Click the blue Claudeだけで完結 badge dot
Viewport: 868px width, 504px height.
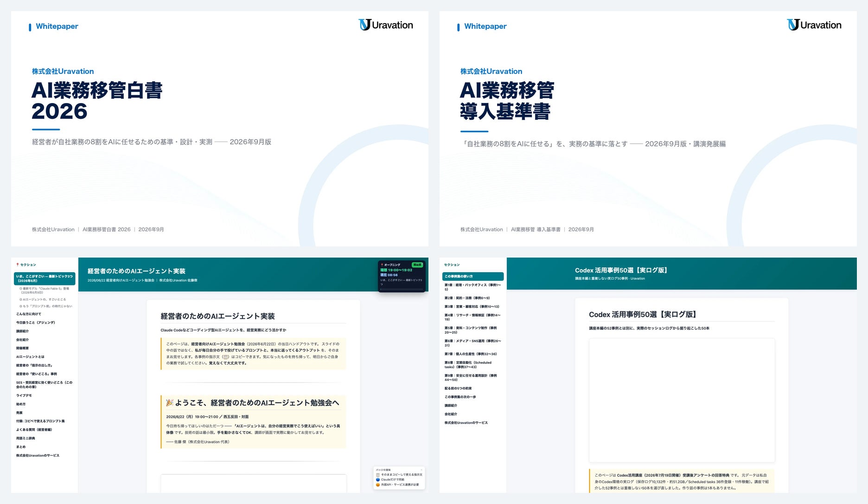pos(378,480)
